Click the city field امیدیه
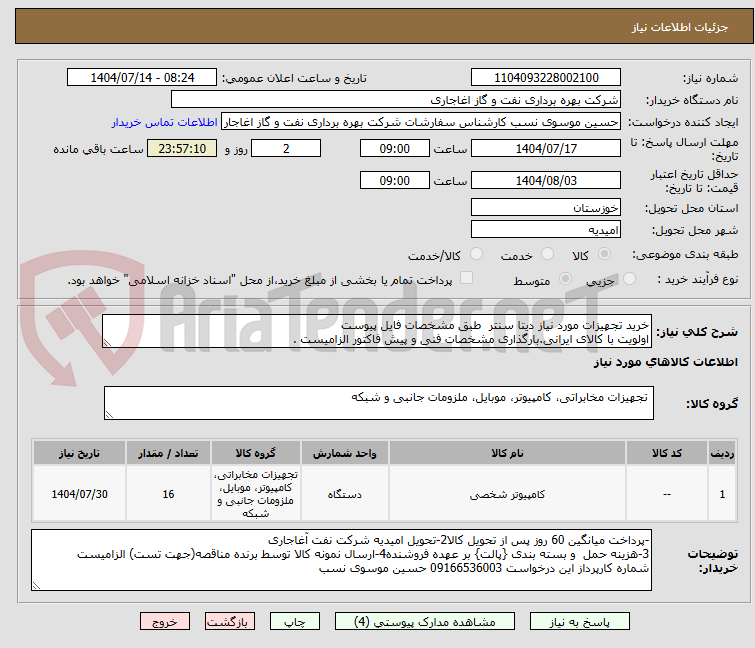The image size is (755, 648). [546, 230]
